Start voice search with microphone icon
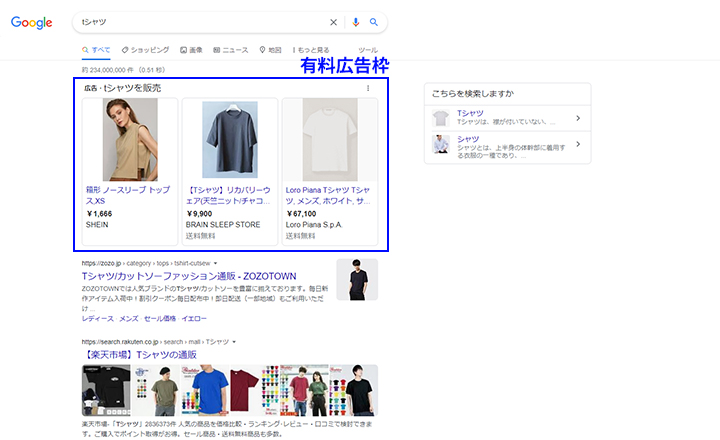This screenshot has width=720, height=440. [x=355, y=22]
